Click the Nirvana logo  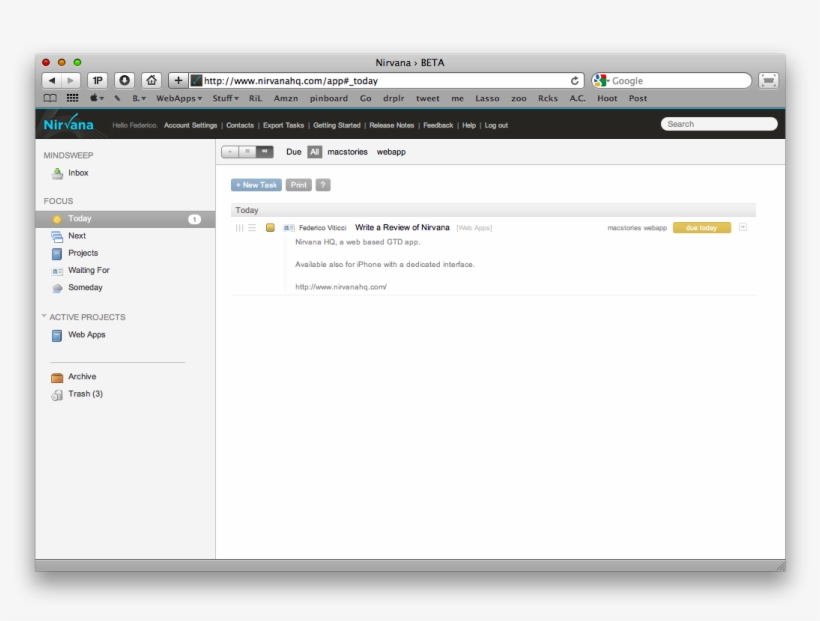tap(69, 124)
